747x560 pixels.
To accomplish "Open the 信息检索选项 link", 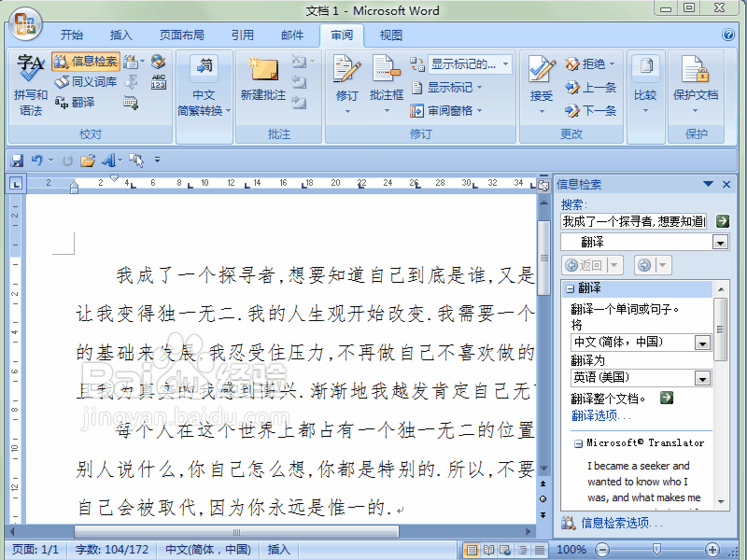I will point(622,523).
